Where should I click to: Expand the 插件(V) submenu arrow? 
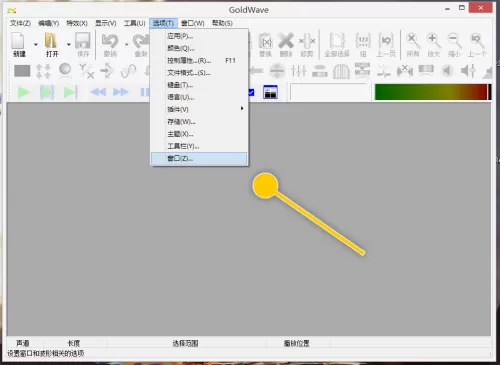(242, 108)
